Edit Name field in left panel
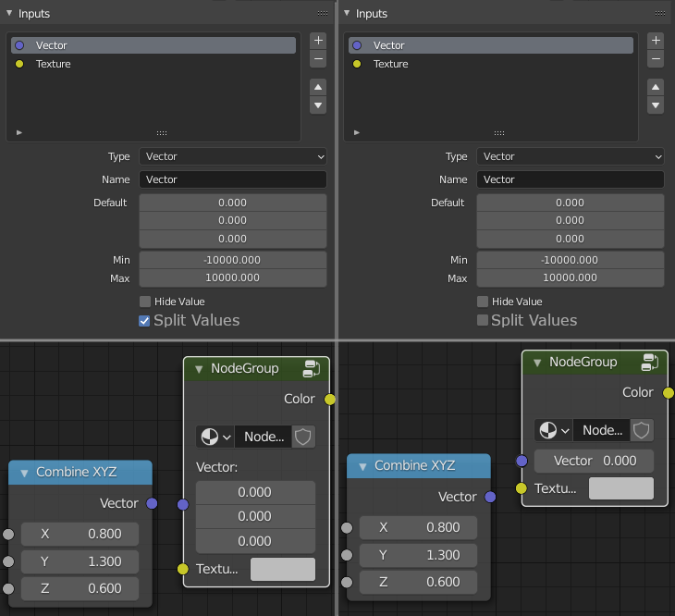The image size is (675, 616). pyautogui.click(x=233, y=179)
